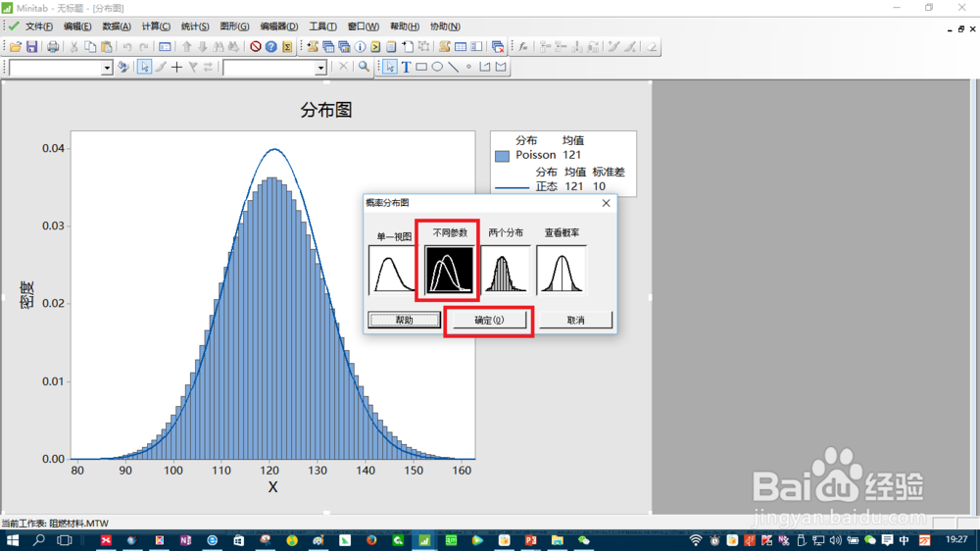Close the 概率分布图 dialog
Image resolution: width=980 pixels, height=551 pixels.
click(606, 203)
